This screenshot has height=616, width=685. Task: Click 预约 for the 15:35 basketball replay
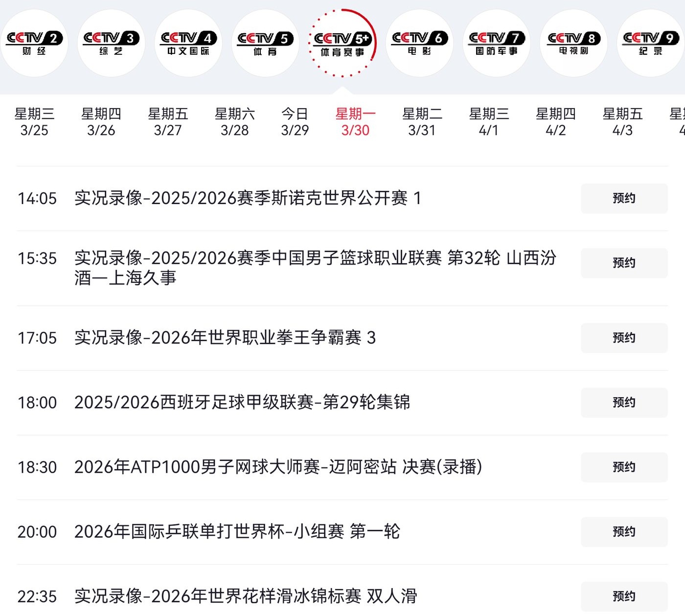pyautogui.click(x=624, y=263)
